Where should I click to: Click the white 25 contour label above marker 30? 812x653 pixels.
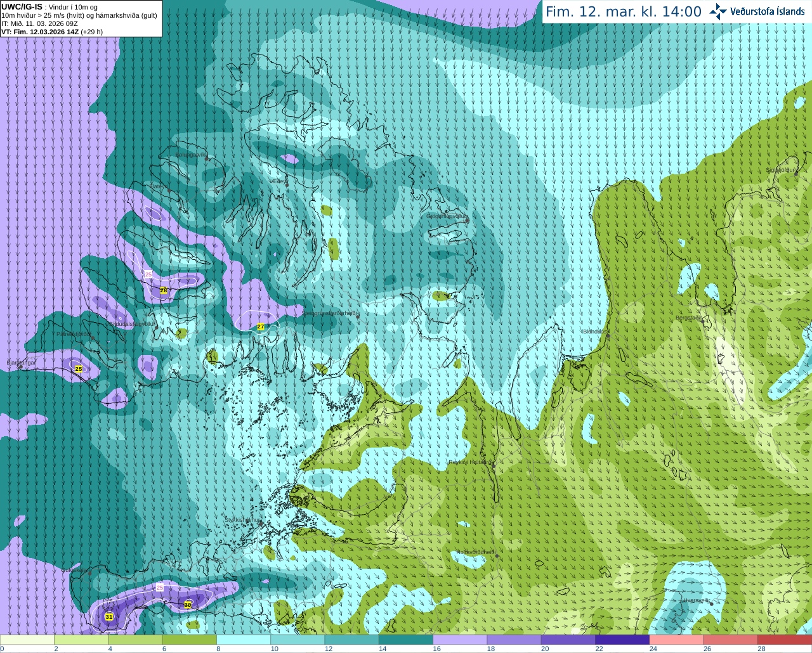point(160,588)
